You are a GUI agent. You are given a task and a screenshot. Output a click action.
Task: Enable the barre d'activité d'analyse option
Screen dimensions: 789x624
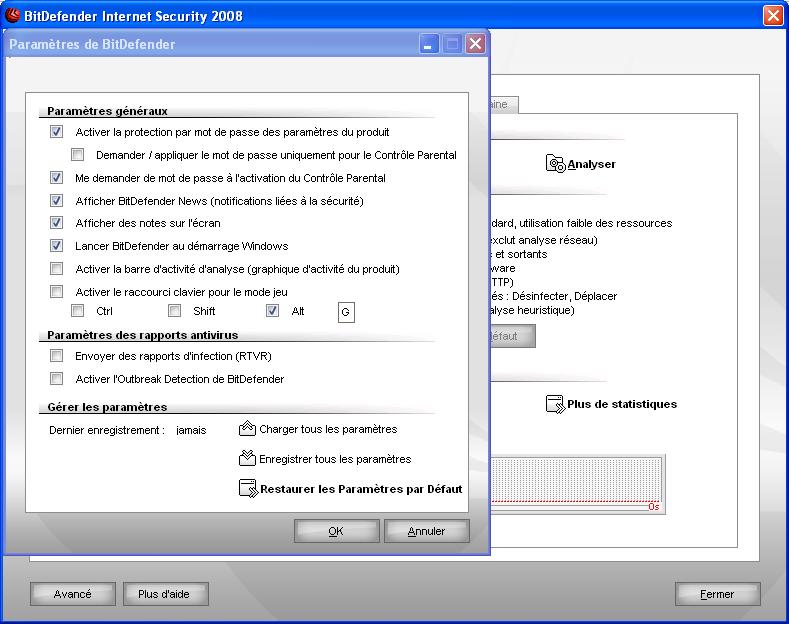[56, 269]
